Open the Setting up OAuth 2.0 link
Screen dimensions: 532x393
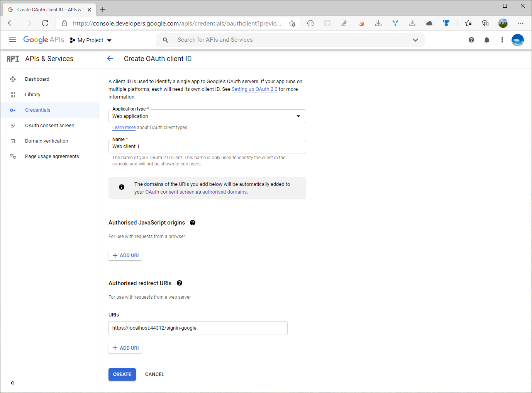[254, 89]
